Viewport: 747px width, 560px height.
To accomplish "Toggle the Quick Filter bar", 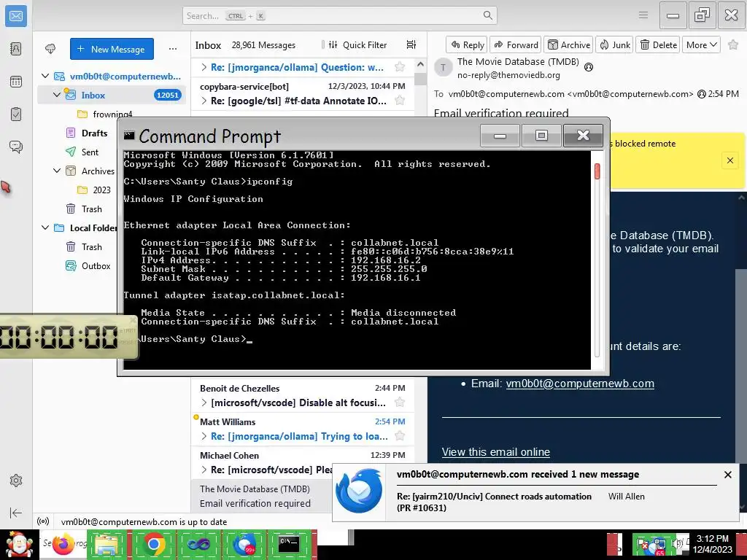I will (357, 44).
